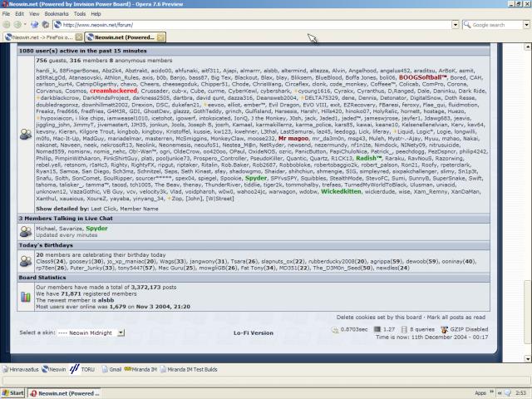Click the server load icon beside 1.27
Image resolution: width=532 pixels, height=399 pixels.
[x=377, y=329]
